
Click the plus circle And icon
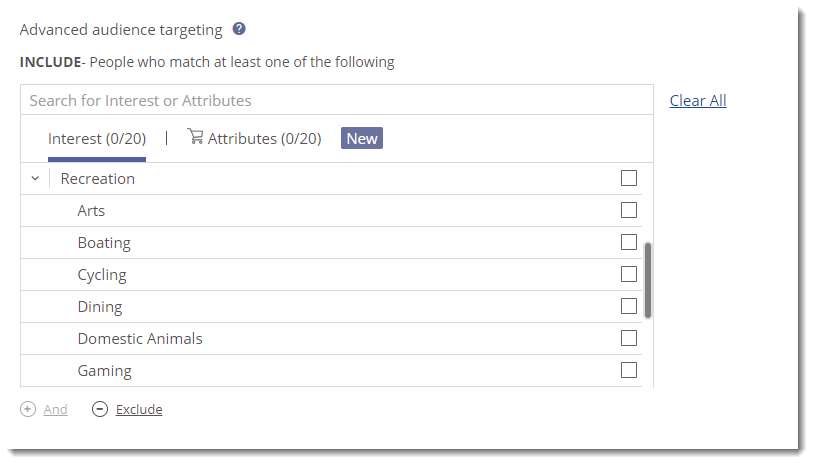[x=28, y=409]
